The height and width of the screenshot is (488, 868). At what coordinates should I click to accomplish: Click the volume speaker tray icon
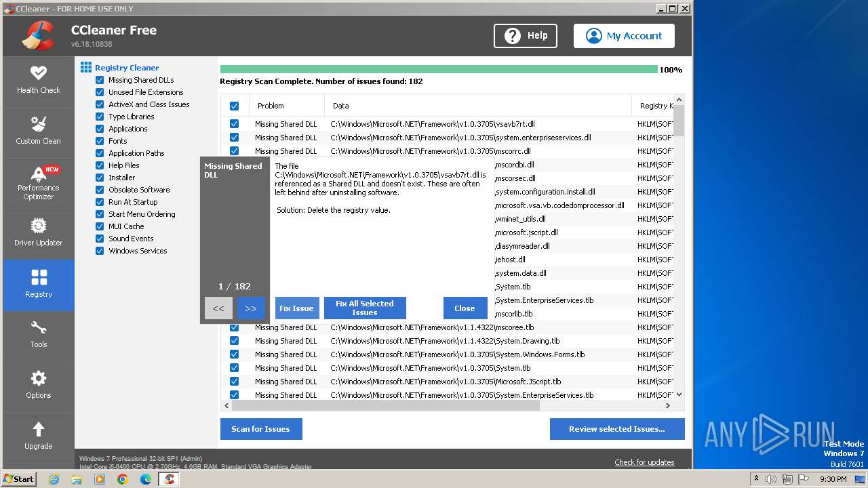(771, 479)
